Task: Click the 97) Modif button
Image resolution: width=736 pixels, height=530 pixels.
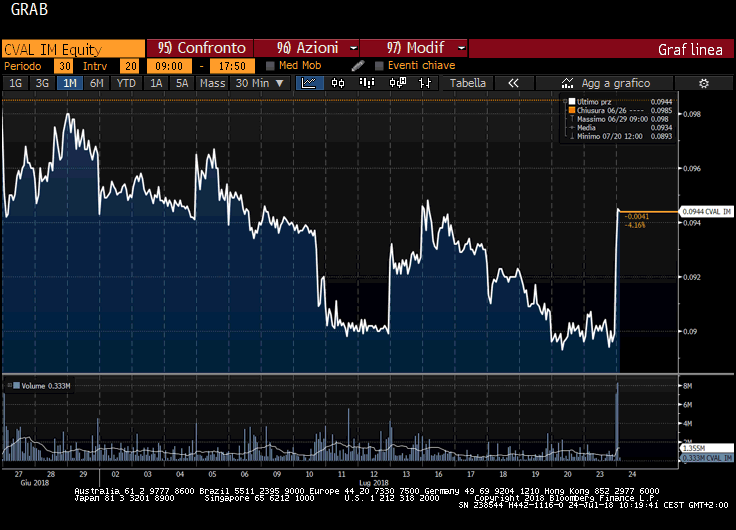Action: click(x=414, y=48)
